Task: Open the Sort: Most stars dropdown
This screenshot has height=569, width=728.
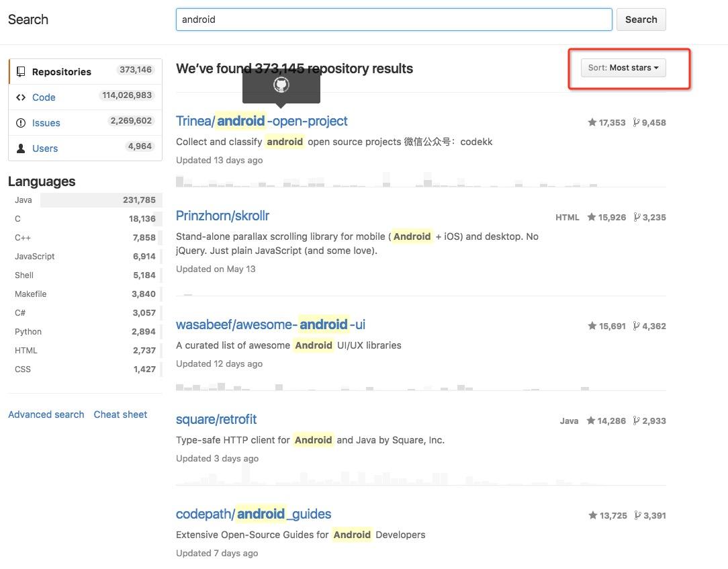Action: pos(623,68)
